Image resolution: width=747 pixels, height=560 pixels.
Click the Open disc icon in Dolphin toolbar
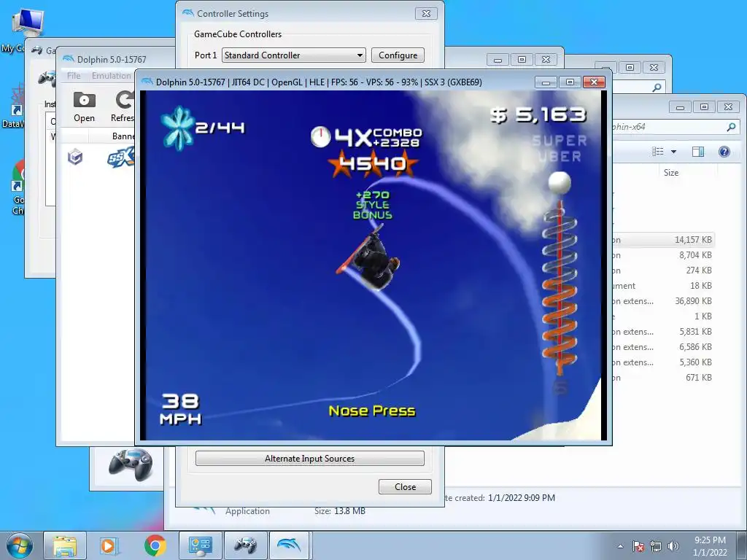pos(85,101)
